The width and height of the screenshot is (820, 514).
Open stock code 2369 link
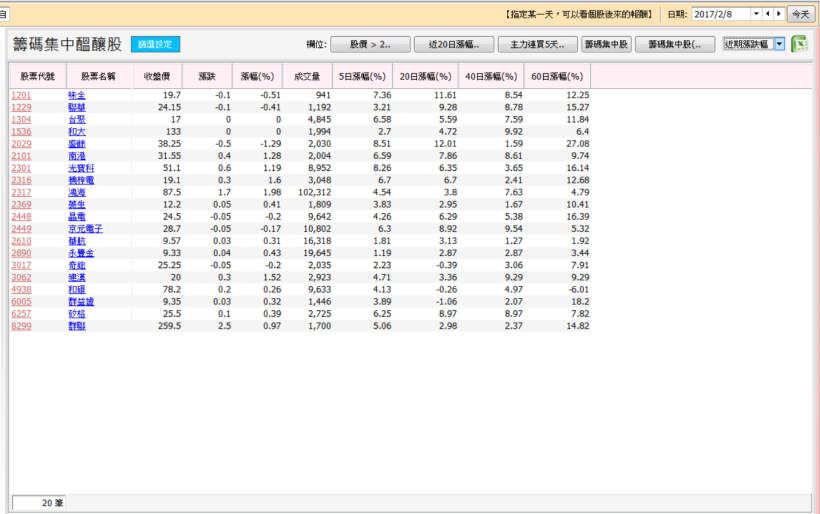pyautogui.click(x=21, y=204)
